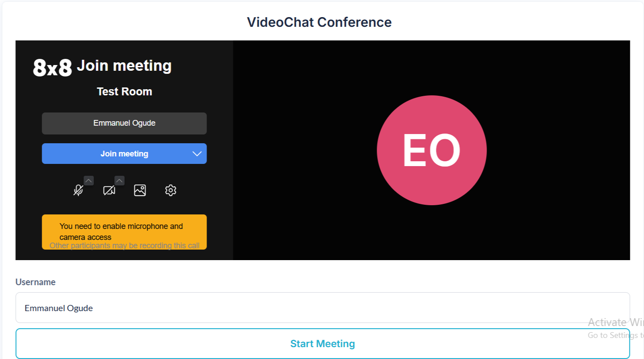
Task: Click the display name field in the prejoin panel
Action: pyautogui.click(x=124, y=123)
